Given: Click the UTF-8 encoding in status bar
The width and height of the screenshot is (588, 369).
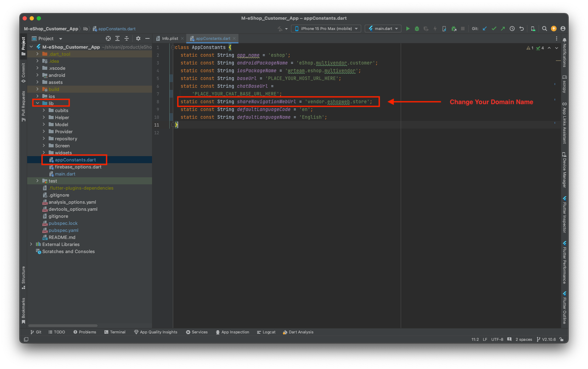Looking at the screenshot, I should [x=497, y=339].
